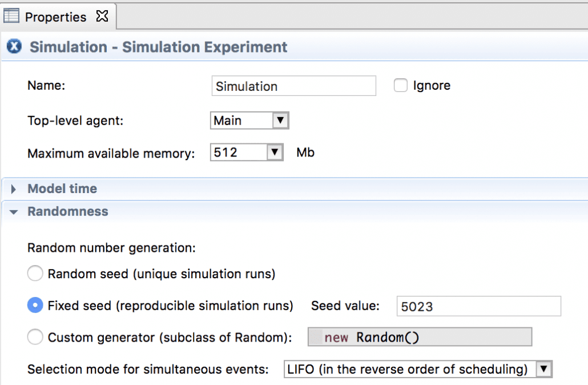Open Selection mode for simultaneous events dropdown

coord(543,370)
